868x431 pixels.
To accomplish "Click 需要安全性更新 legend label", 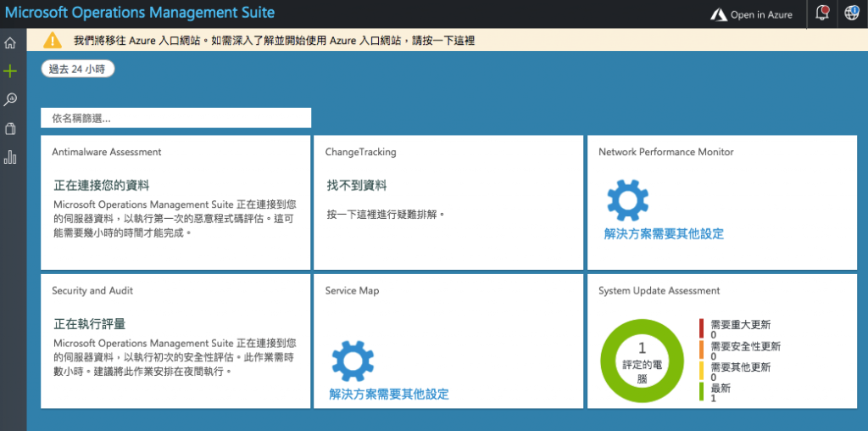I will point(746,346).
